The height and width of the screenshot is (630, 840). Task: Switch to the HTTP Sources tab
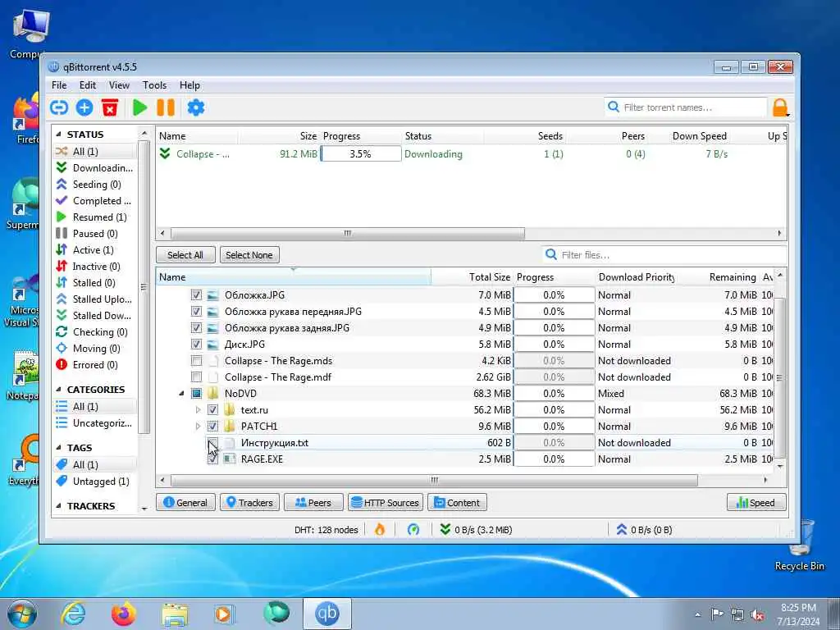(x=386, y=503)
